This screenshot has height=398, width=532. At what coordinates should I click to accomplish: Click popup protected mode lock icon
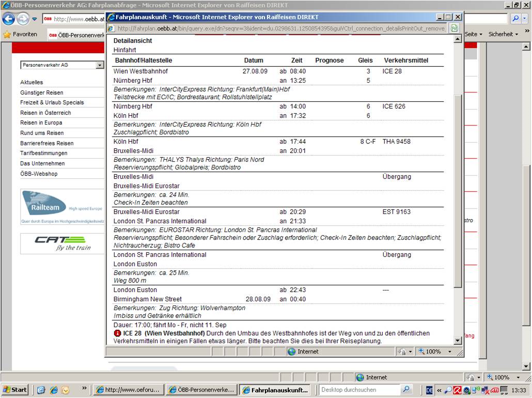pos(402,351)
